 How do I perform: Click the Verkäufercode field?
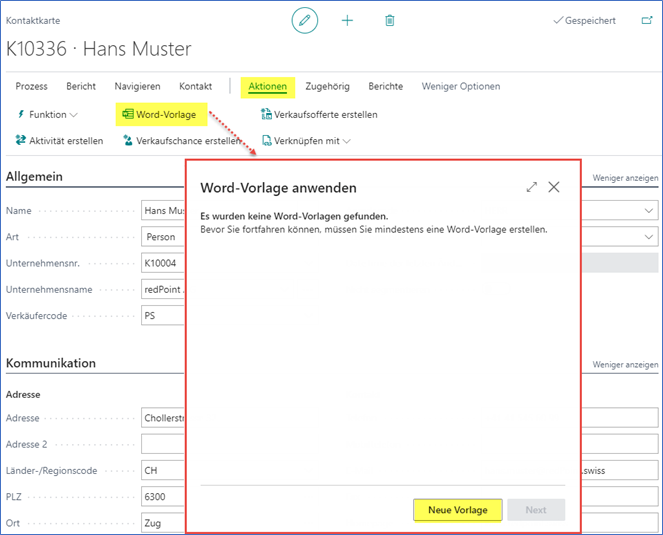tap(163, 316)
